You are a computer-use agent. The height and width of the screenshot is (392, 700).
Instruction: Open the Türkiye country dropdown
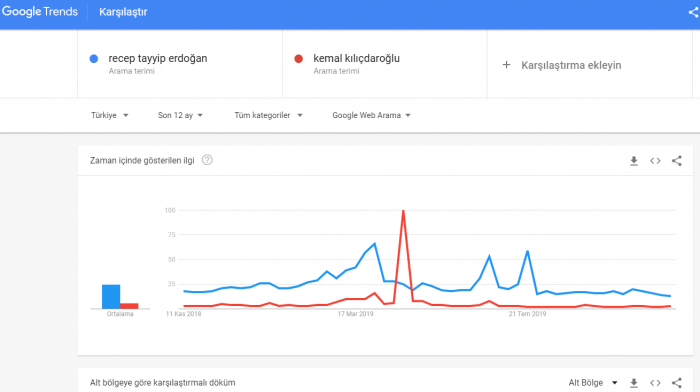pyautogui.click(x=110, y=115)
